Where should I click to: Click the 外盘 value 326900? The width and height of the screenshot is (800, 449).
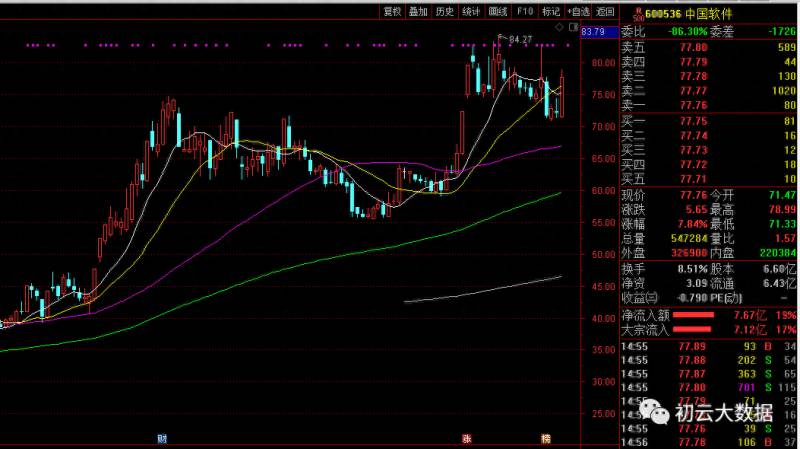coord(689,253)
